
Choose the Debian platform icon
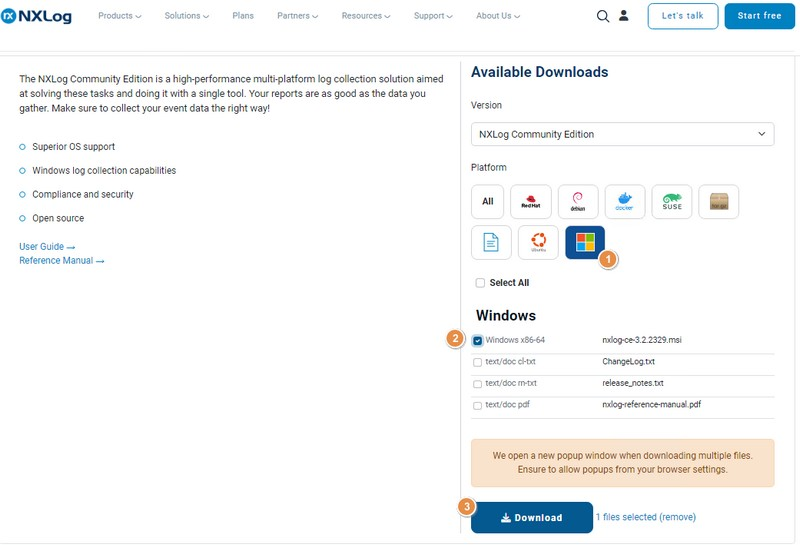click(x=578, y=201)
